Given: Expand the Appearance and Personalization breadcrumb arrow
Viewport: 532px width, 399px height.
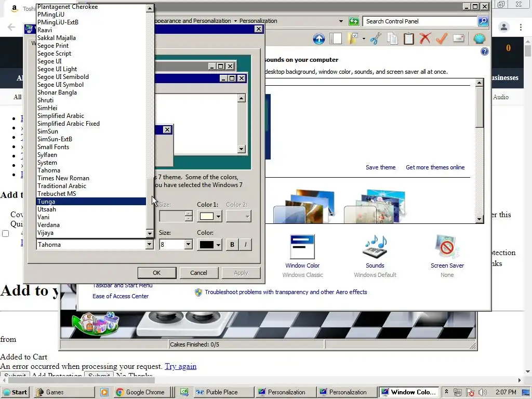Looking at the screenshot, I should (235, 21).
